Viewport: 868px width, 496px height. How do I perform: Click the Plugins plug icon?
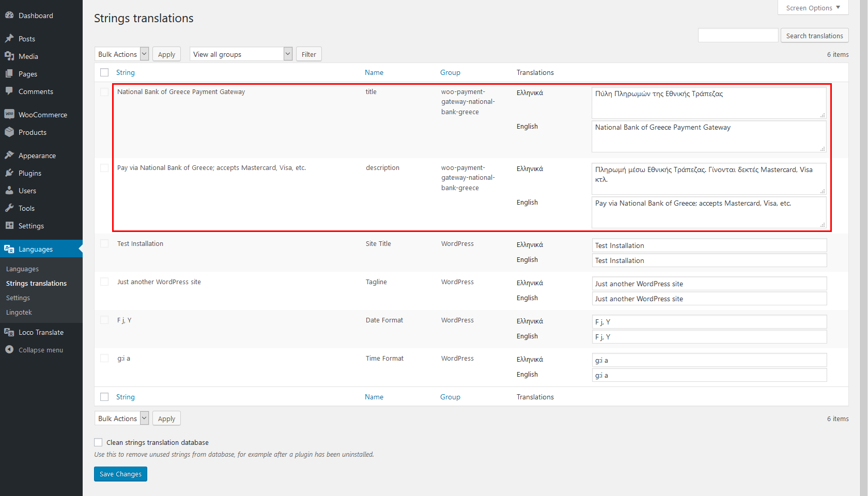click(x=9, y=173)
